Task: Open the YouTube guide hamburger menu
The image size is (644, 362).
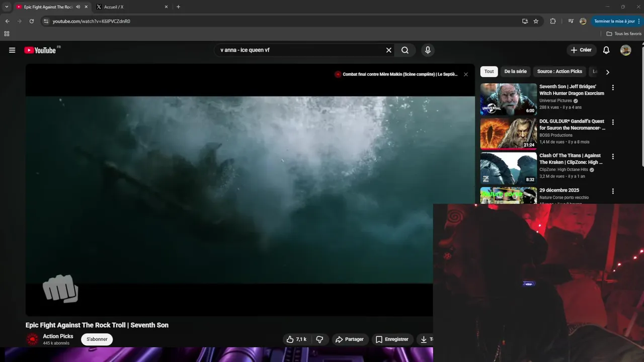Action: click(x=12, y=50)
